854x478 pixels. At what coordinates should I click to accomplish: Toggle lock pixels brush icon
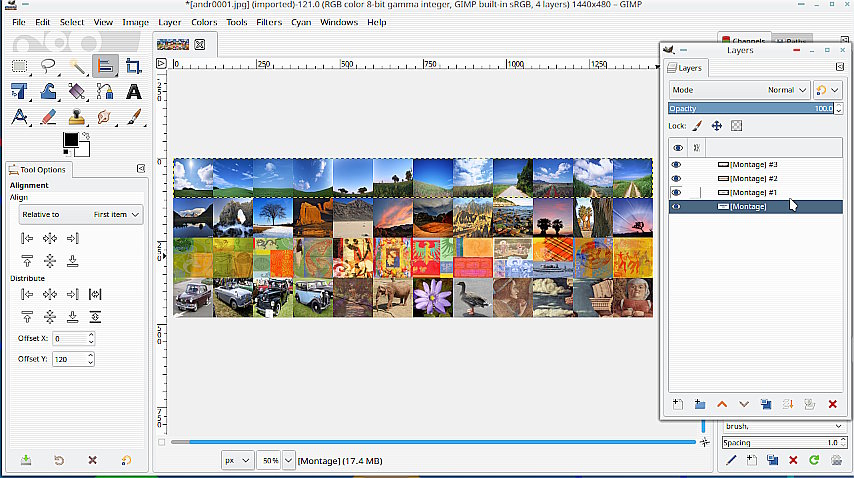[697, 126]
